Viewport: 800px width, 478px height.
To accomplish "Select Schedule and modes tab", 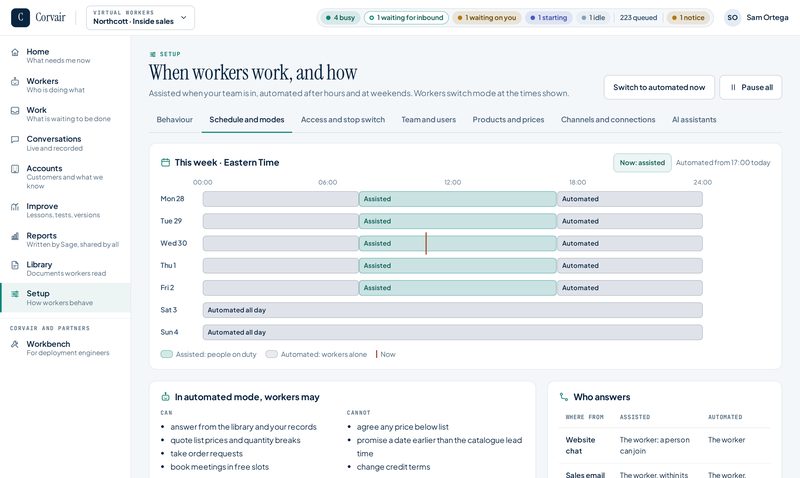I will click(247, 119).
